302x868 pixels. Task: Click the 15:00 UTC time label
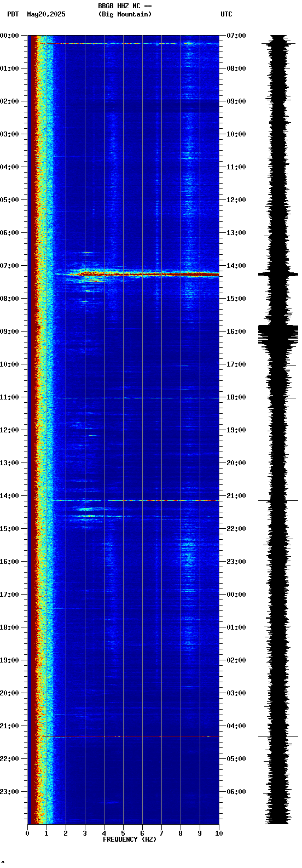click(236, 299)
